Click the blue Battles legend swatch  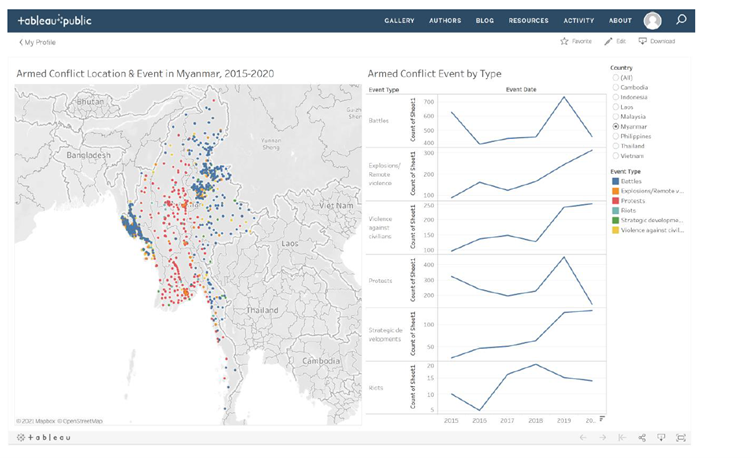point(614,181)
